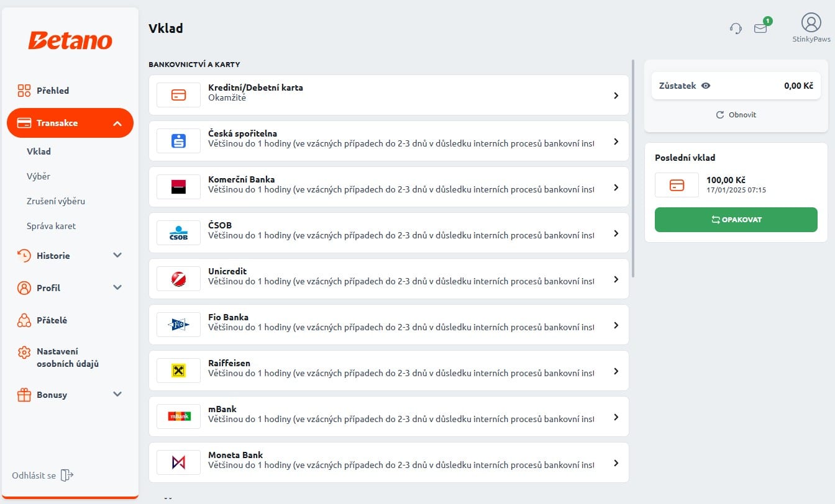Click the 0,00 Kč balance amount
Image resolution: width=835 pixels, height=504 pixels.
coord(798,86)
